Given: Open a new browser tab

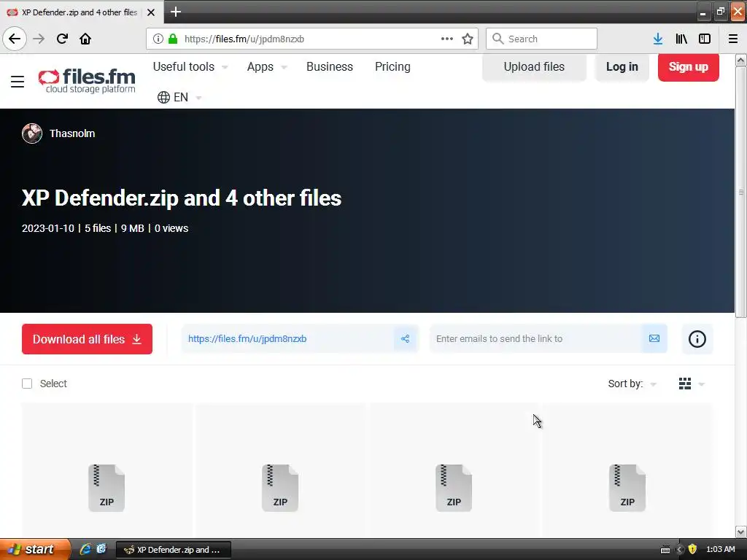Looking at the screenshot, I should 175,12.
